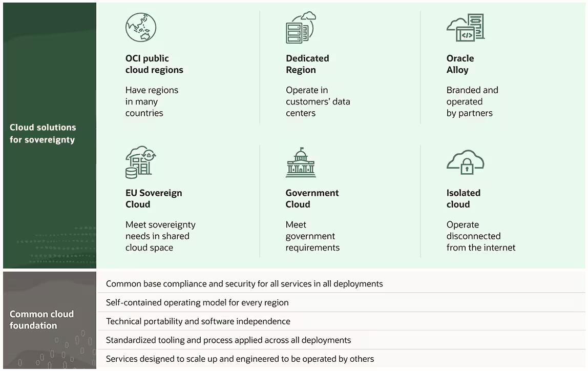Select the self-contained operating model row
Image resolution: width=588 pixels, height=371 pixels.
tap(197, 302)
